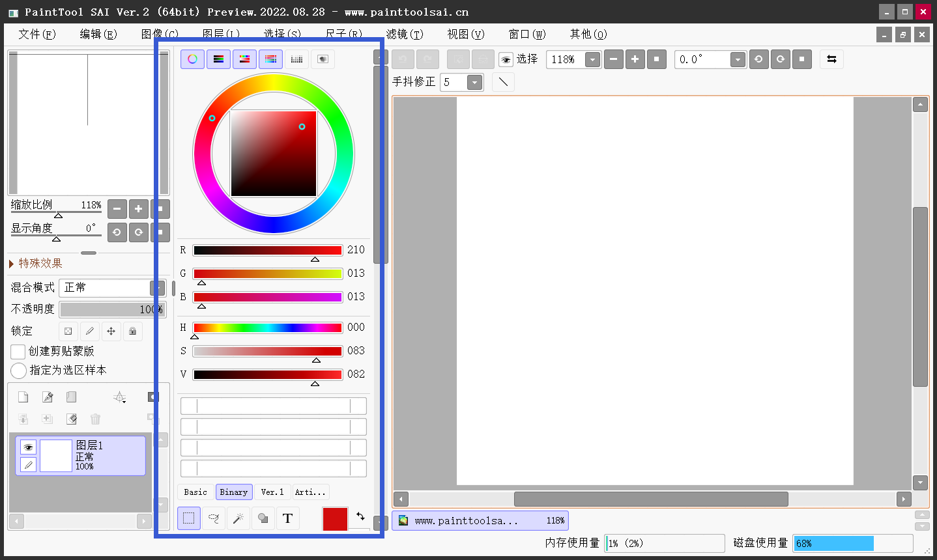Open the 0.0° rotation angle dropdown
Viewport: 937px width, 560px height.
coord(738,60)
